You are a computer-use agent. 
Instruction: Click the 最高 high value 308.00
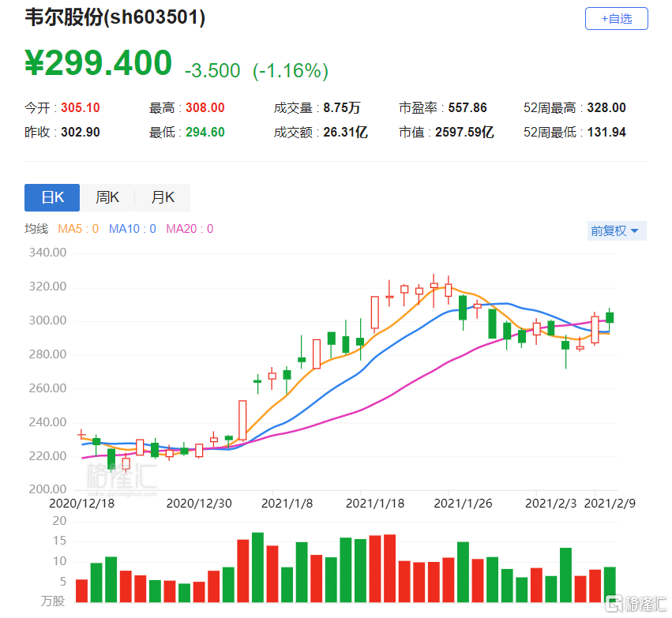(x=205, y=107)
